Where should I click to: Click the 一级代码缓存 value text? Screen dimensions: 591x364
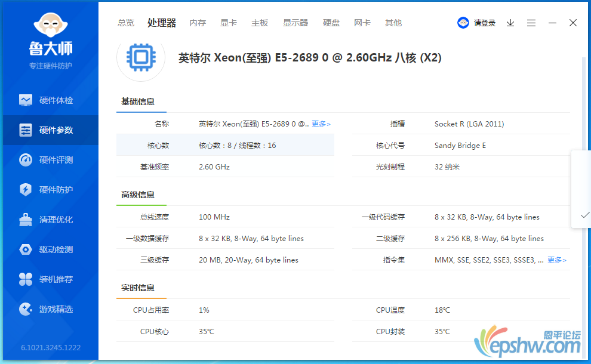pyautogui.click(x=487, y=217)
